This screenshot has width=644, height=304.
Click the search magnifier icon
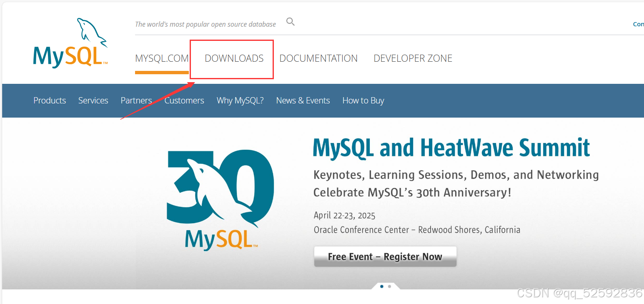point(290,22)
